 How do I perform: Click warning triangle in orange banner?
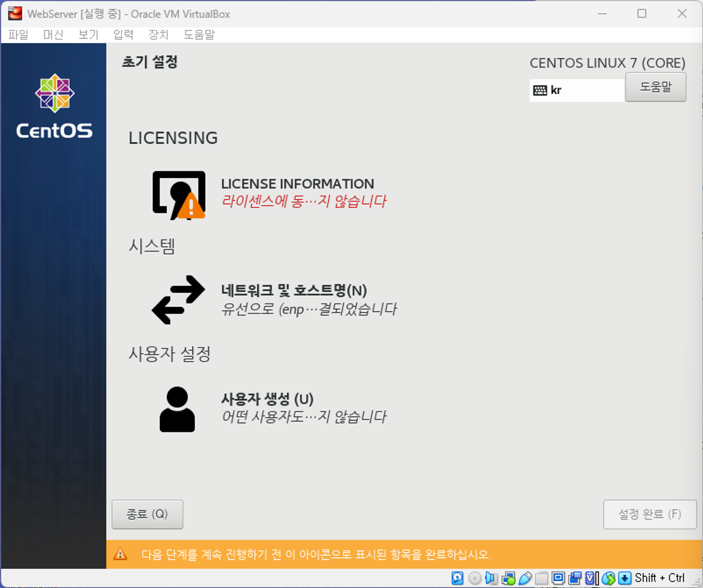120,554
